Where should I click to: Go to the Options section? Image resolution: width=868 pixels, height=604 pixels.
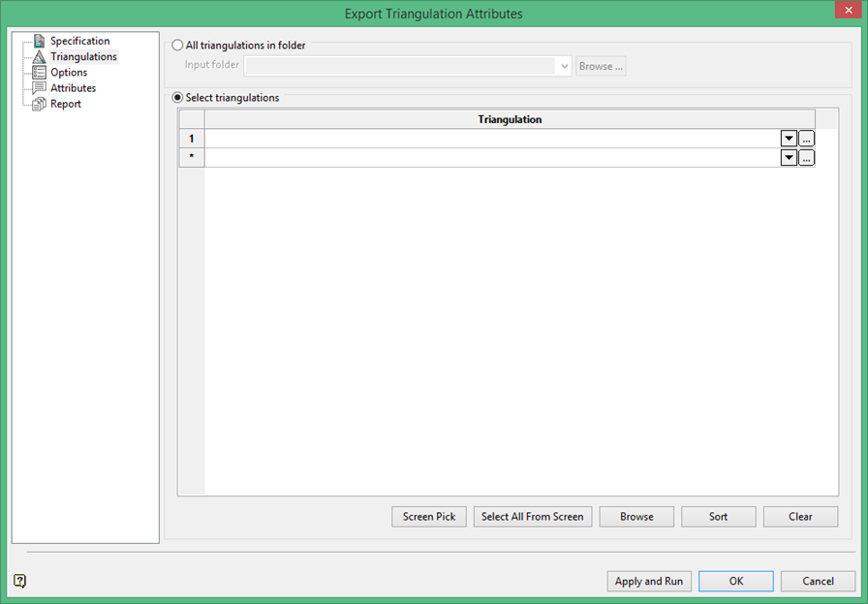pos(69,72)
